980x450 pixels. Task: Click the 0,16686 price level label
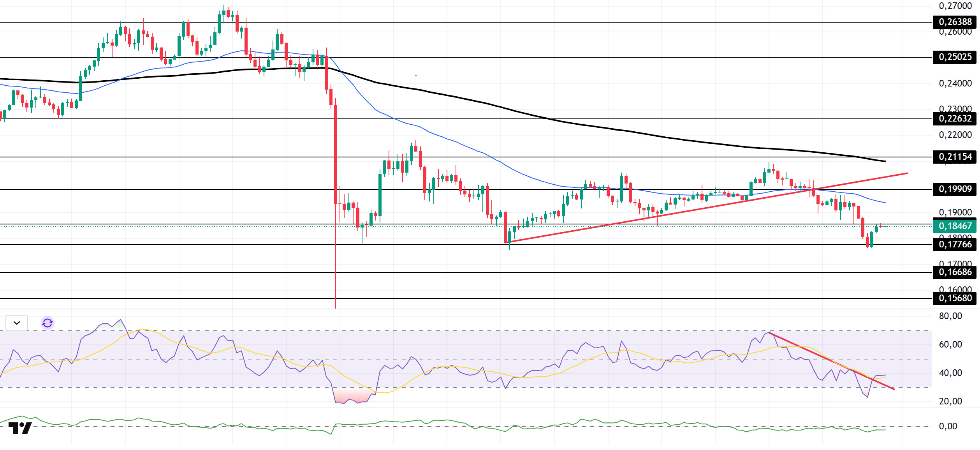954,272
